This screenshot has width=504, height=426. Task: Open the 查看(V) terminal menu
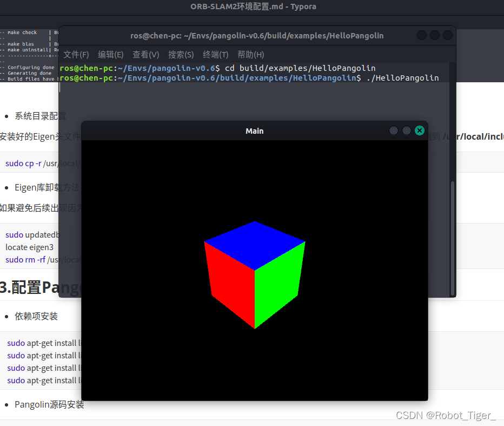pyautogui.click(x=146, y=55)
